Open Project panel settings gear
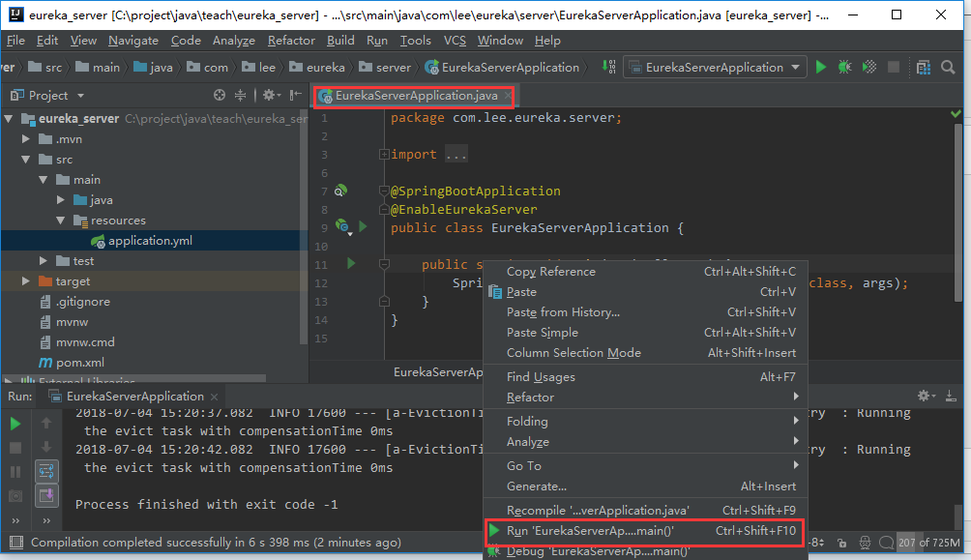Viewport: 971px width, 560px height. click(x=271, y=95)
